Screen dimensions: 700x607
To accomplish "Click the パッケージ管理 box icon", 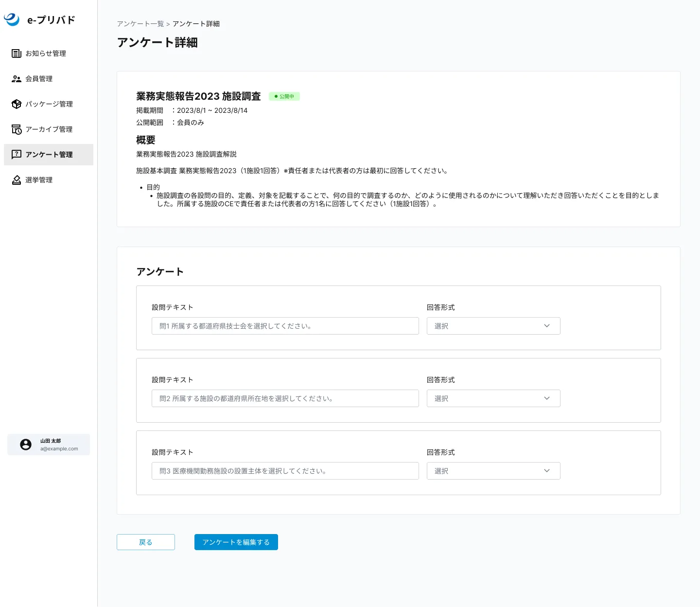I will 17,104.
